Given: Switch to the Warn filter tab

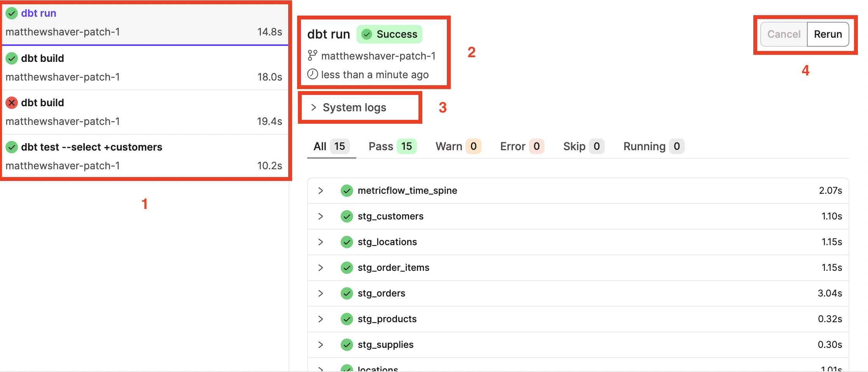Looking at the screenshot, I should click(x=457, y=146).
